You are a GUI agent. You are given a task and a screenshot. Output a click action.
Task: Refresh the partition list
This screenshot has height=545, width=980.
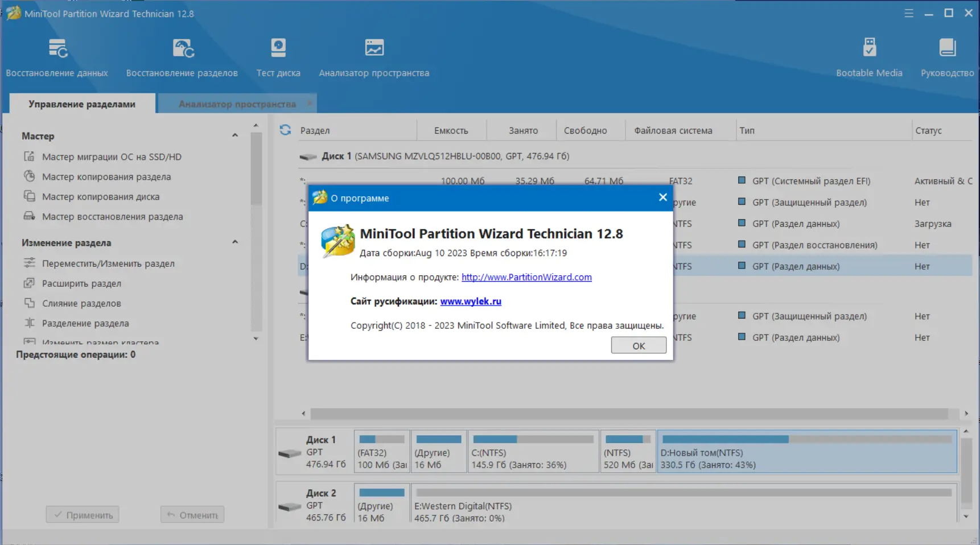(x=285, y=130)
